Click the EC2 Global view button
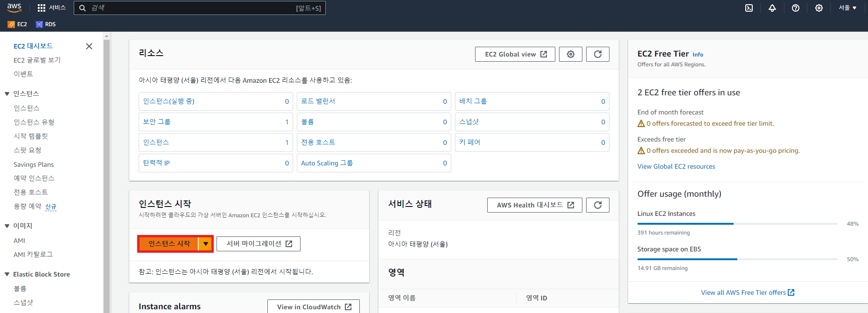Screen dimensions: 868x313 [515, 54]
